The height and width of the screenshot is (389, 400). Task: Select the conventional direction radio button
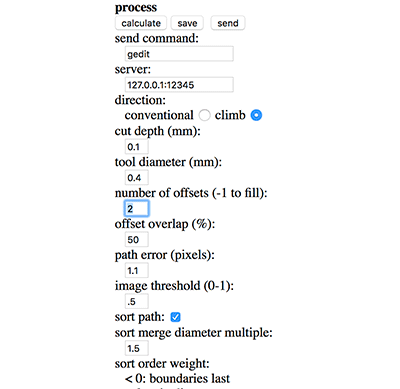pyautogui.click(x=204, y=115)
